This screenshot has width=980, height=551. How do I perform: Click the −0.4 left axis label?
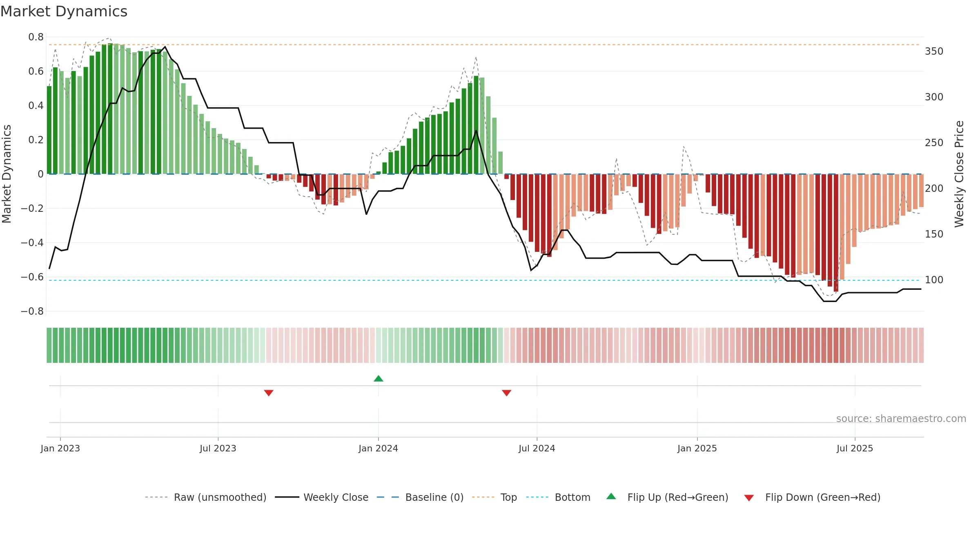(x=32, y=243)
